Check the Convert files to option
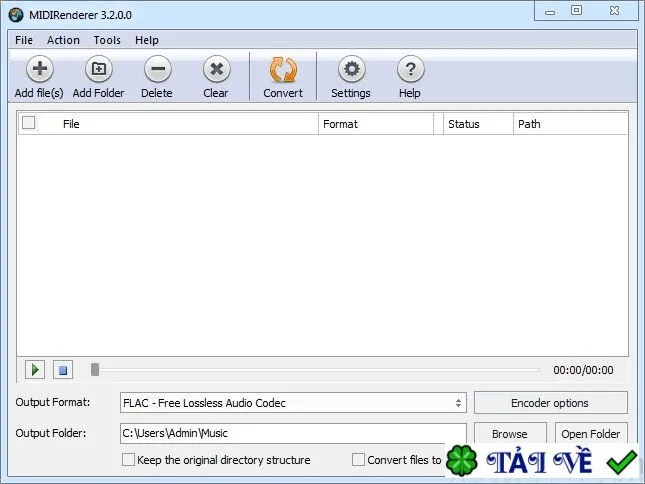The image size is (645, 484). [358, 459]
